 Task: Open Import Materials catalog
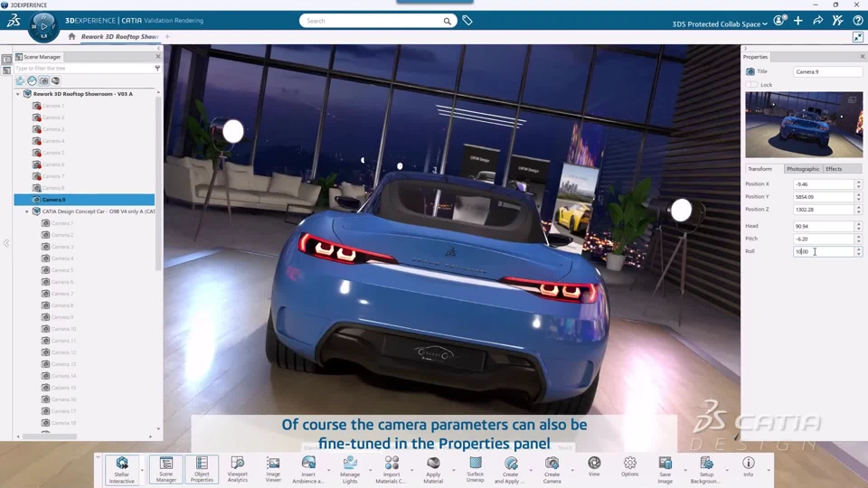[392, 469]
